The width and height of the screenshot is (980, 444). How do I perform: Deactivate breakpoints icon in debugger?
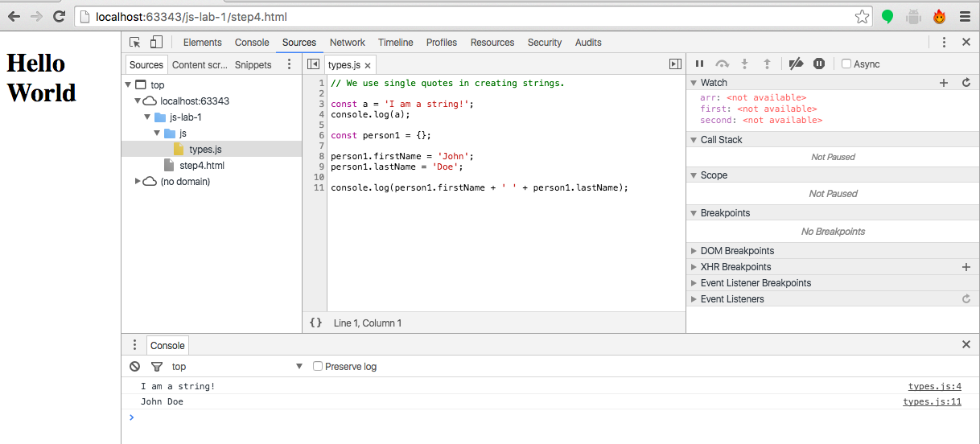[x=796, y=64]
